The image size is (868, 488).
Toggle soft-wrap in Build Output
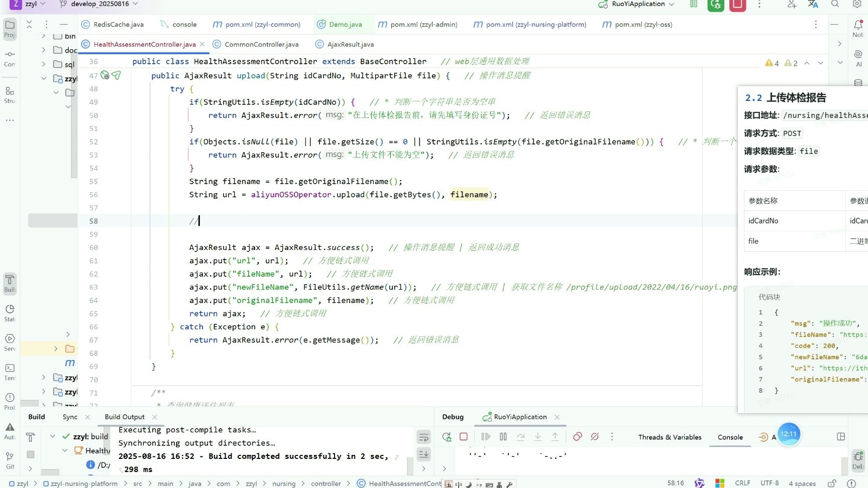tap(424, 437)
